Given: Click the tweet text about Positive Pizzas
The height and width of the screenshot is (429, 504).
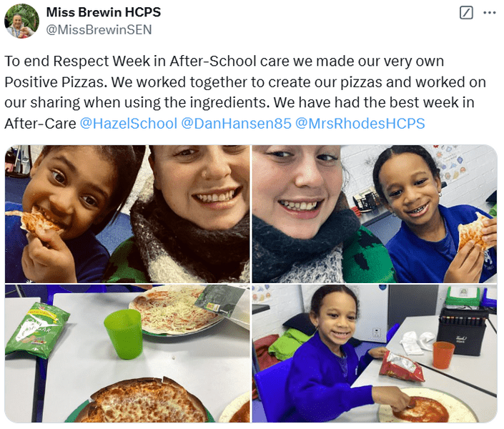Looking at the screenshot, I should point(245,92).
